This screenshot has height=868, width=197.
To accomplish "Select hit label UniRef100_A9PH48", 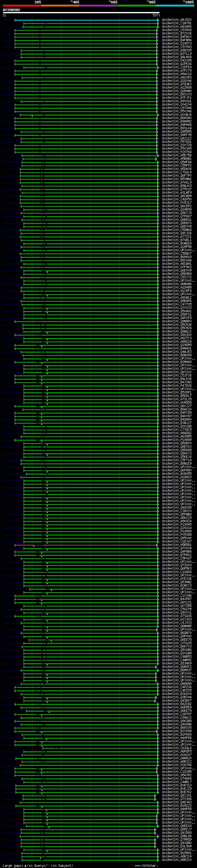I will 177,125.
